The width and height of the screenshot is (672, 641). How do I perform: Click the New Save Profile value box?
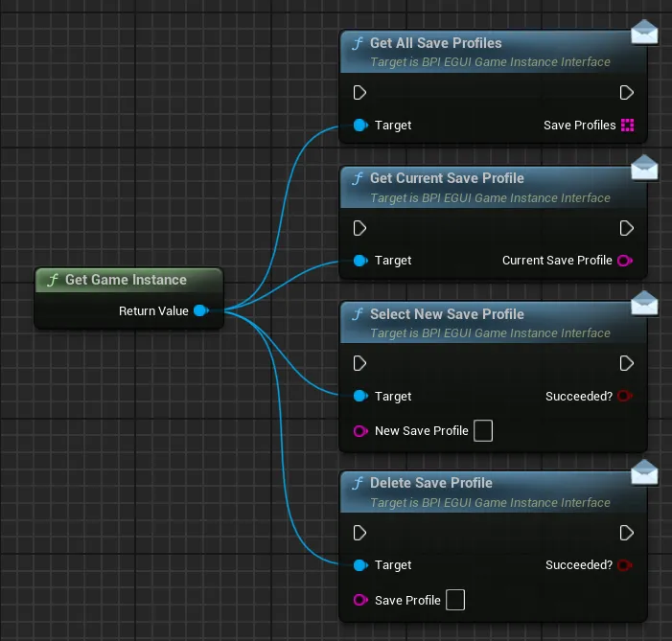click(483, 430)
